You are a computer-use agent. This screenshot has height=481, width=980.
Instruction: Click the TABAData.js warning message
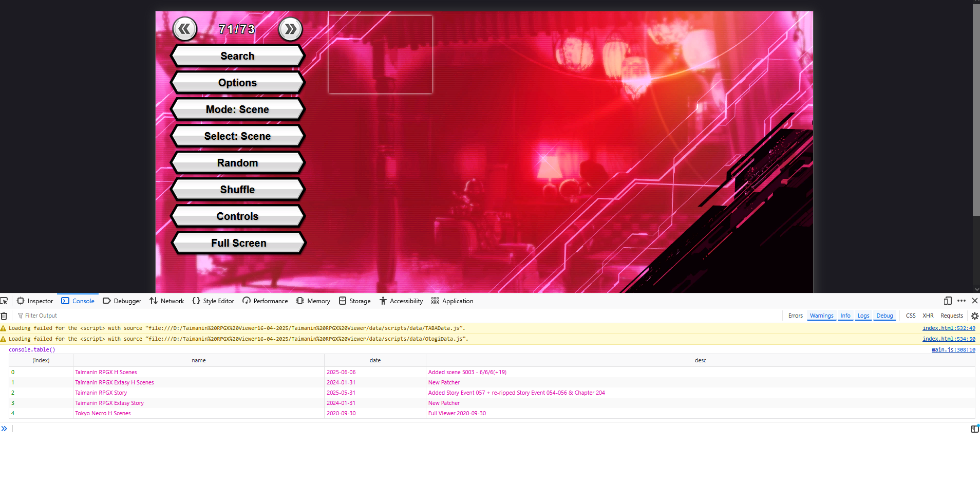click(237, 328)
